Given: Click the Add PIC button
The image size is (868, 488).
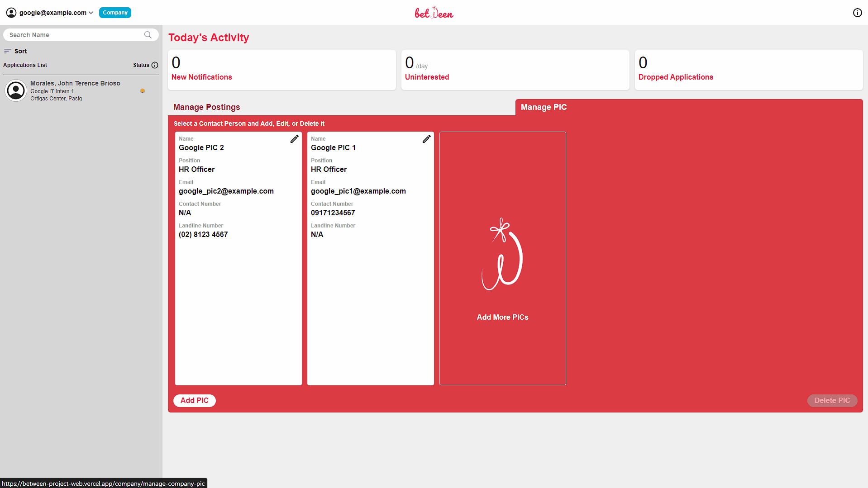Looking at the screenshot, I should tap(194, 400).
